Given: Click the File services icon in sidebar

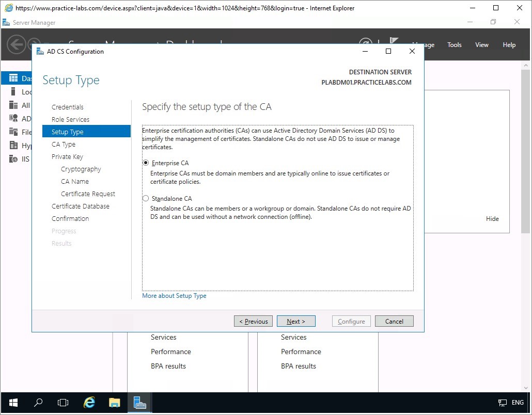Looking at the screenshot, I should pos(13,132).
